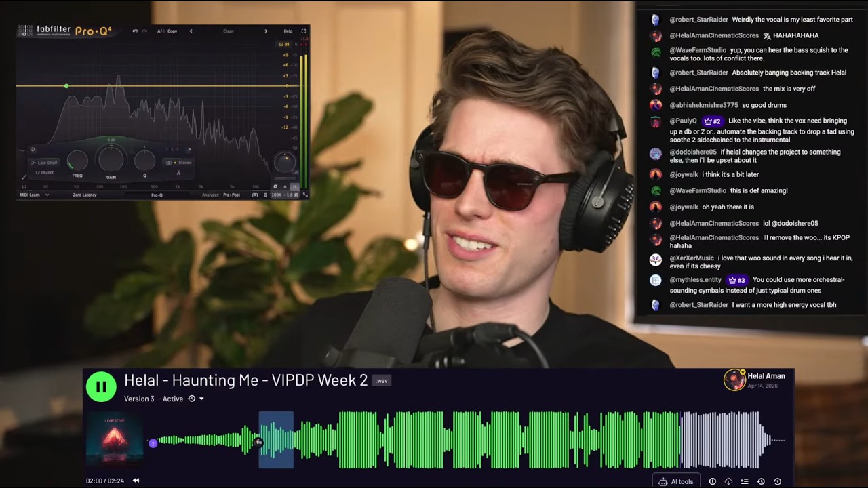Adjust the GAIN knob in Pro-Q
This screenshot has width=868, height=488.
[x=111, y=161]
